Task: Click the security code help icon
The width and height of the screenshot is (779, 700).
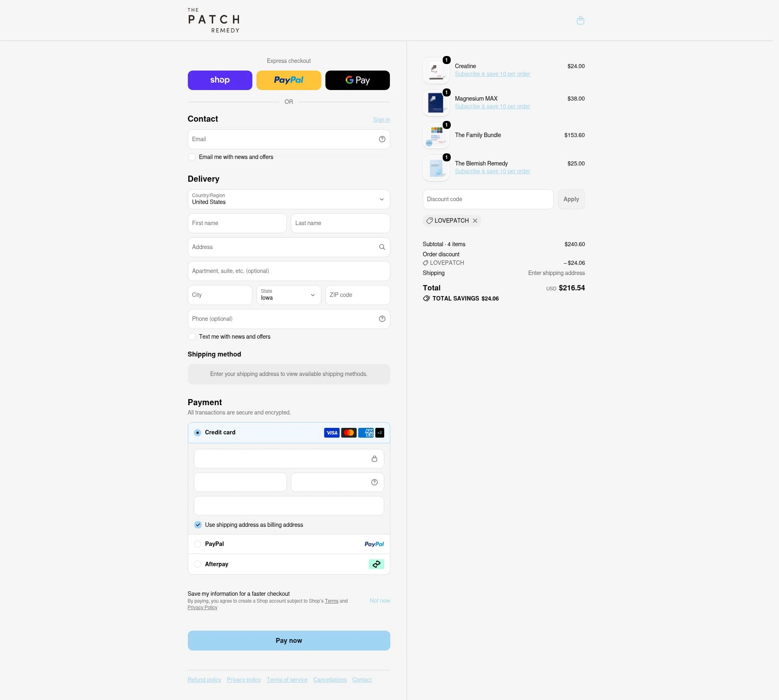Action: click(x=374, y=482)
